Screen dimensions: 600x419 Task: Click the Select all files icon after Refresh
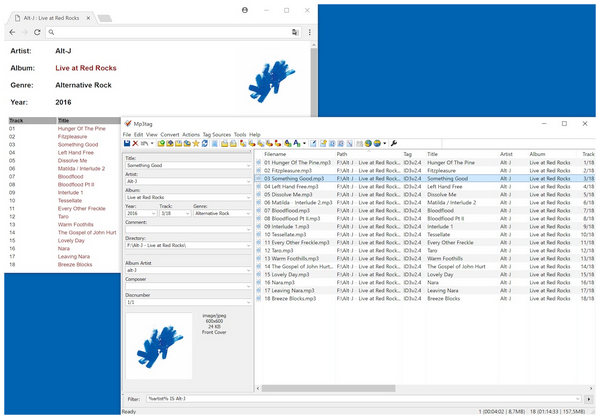click(x=215, y=143)
